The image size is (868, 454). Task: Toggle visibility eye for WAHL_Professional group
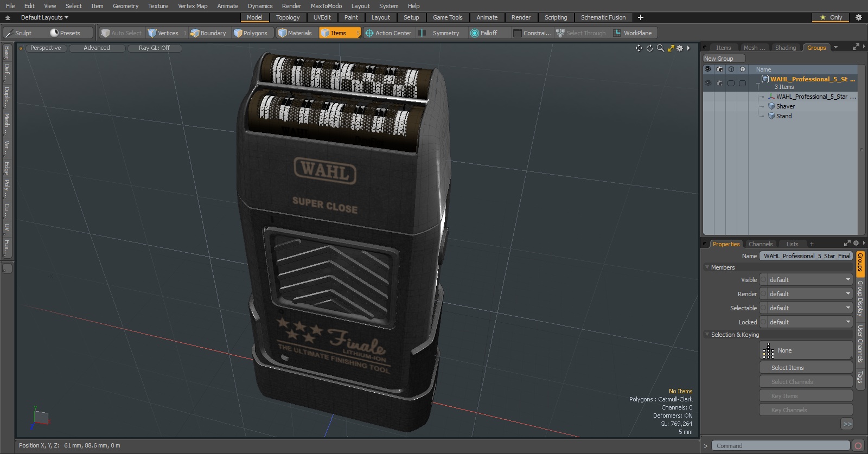point(708,83)
